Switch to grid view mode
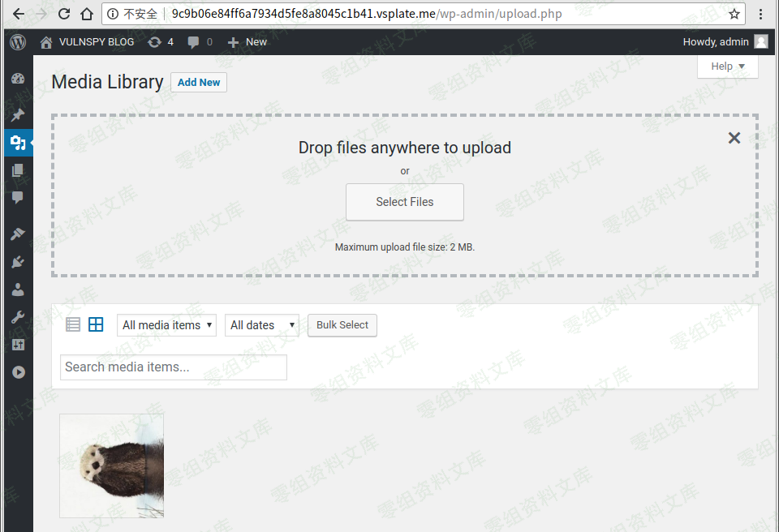Image resolution: width=779 pixels, height=532 pixels. [x=96, y=325]
